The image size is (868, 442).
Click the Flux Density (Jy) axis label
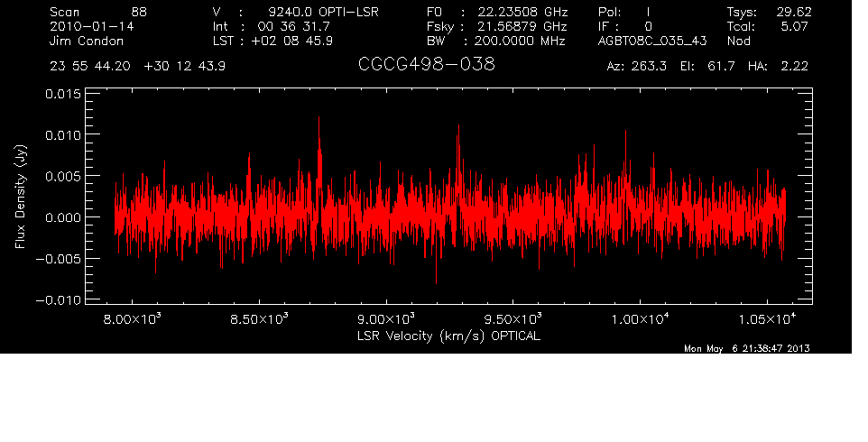click(19, 198)
